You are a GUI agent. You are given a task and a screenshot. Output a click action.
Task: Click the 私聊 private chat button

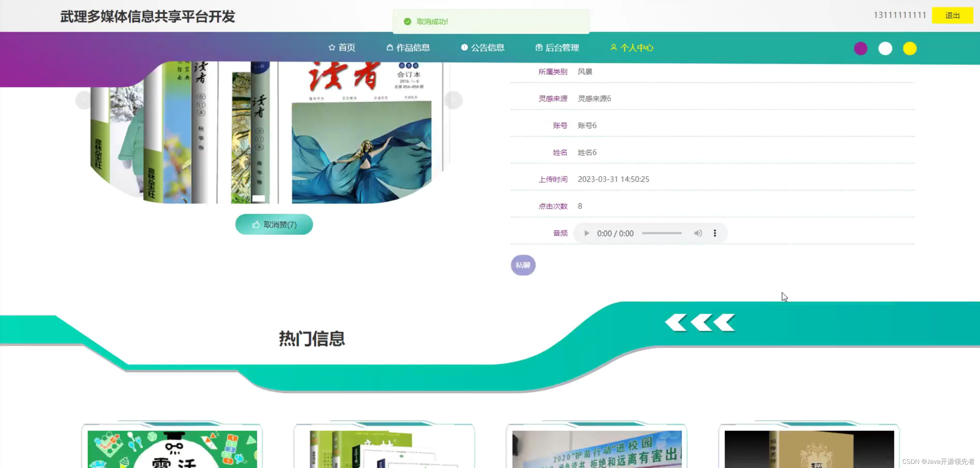click(x=523, y=265)
